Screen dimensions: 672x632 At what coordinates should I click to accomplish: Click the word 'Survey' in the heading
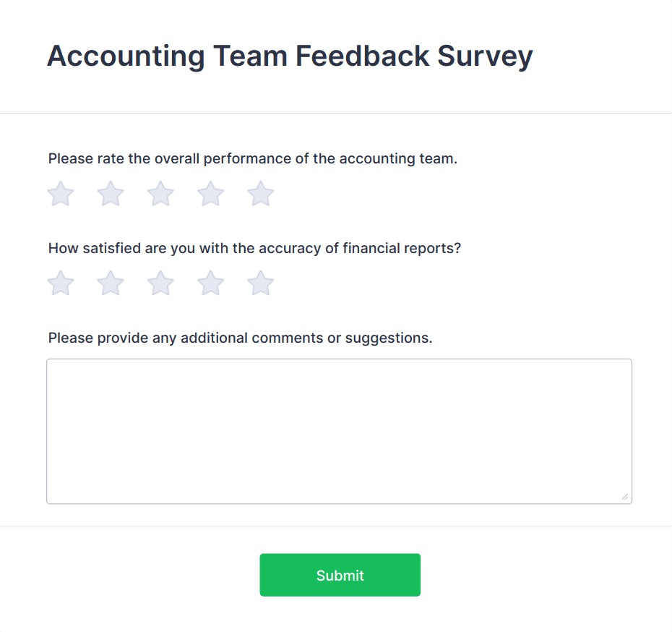coord(485,56)
